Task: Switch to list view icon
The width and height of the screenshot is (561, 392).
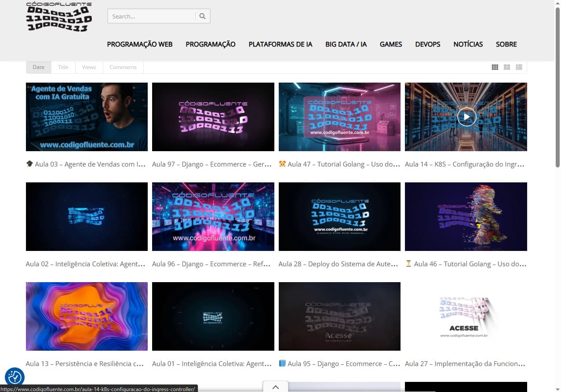Action: coord(519,67)
